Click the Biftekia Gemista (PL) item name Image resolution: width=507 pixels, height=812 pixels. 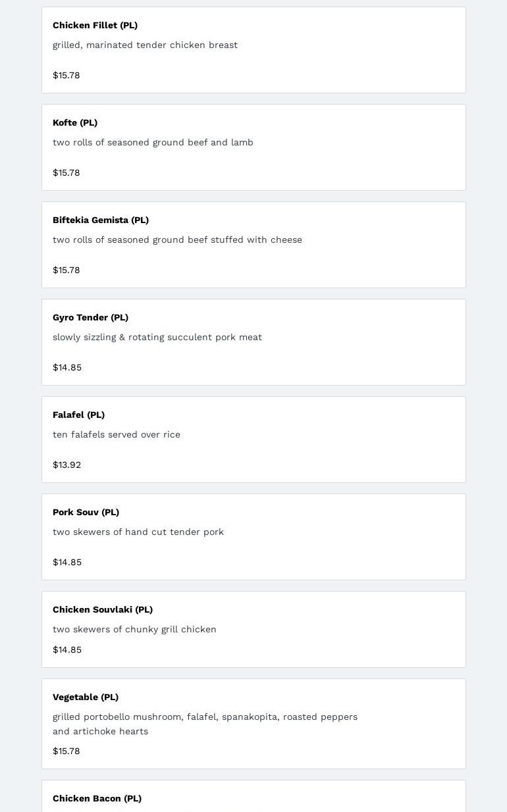101,220
